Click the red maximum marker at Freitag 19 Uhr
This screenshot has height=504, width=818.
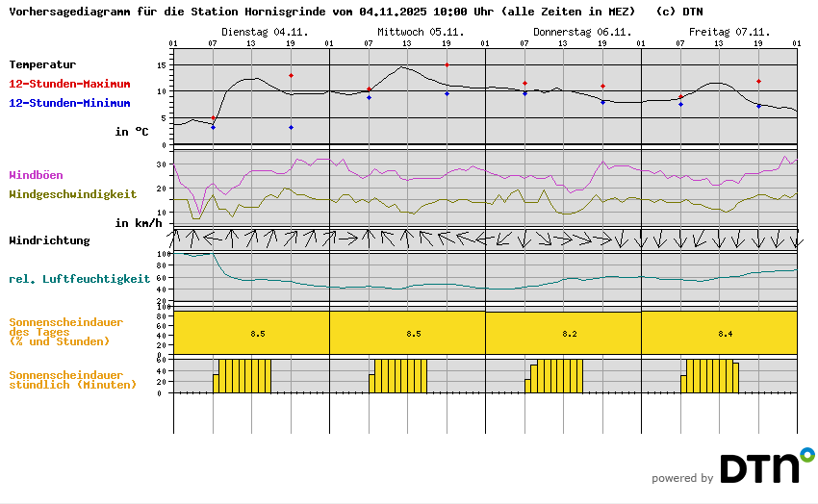pyautogui.click(x=758, y=82)
